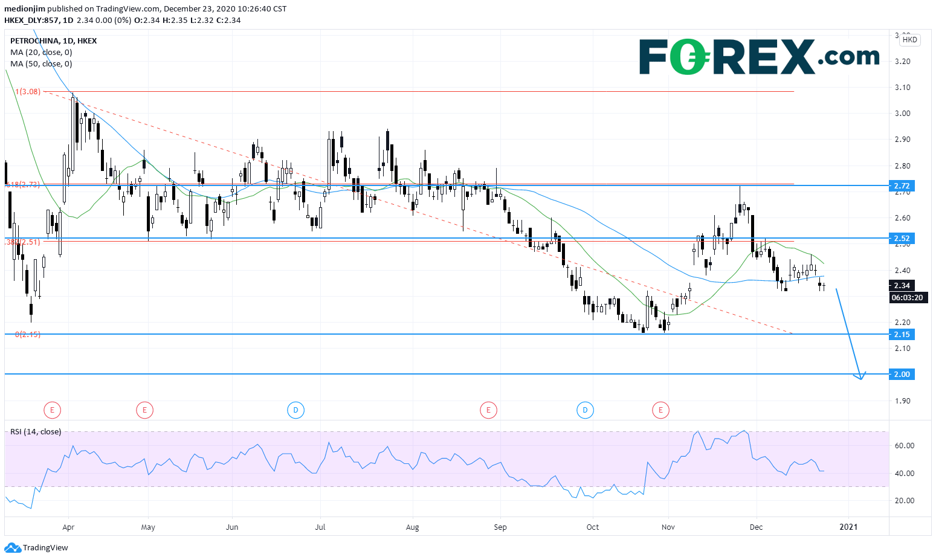
Task: Click the FOREX.com logo
Action: [759, 57]
